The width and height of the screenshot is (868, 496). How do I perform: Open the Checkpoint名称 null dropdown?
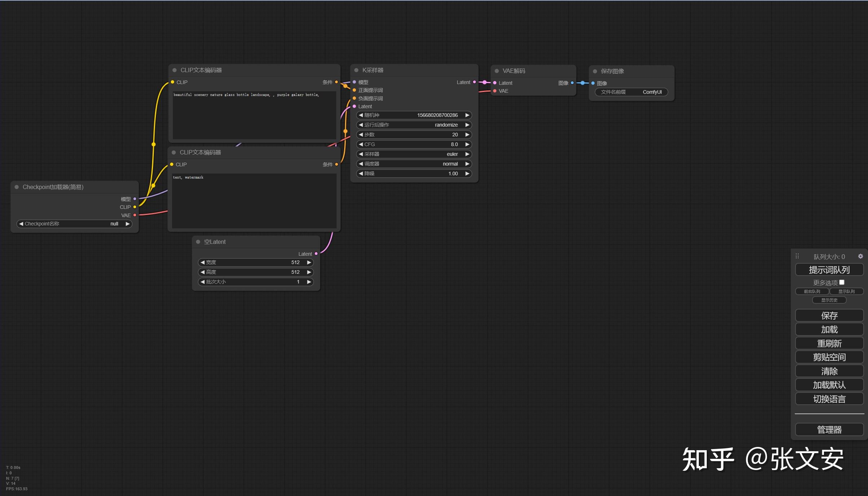click(x=74, y=224)
